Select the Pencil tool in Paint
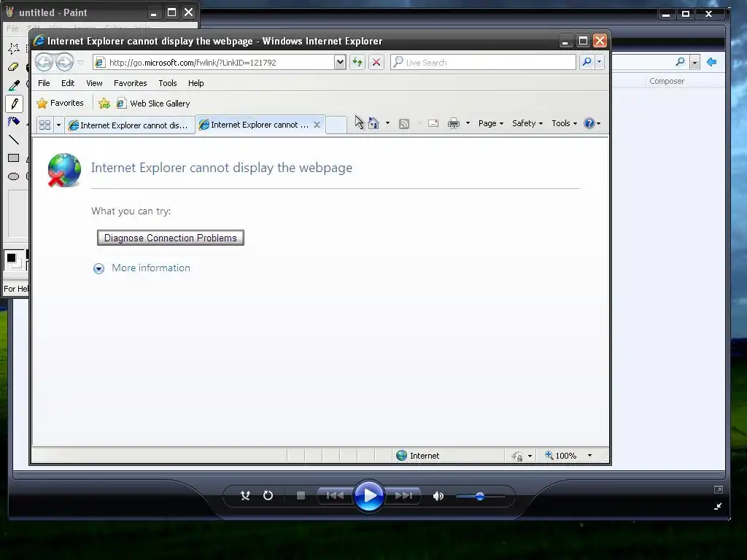747x560 pixels. click(14, 104)
